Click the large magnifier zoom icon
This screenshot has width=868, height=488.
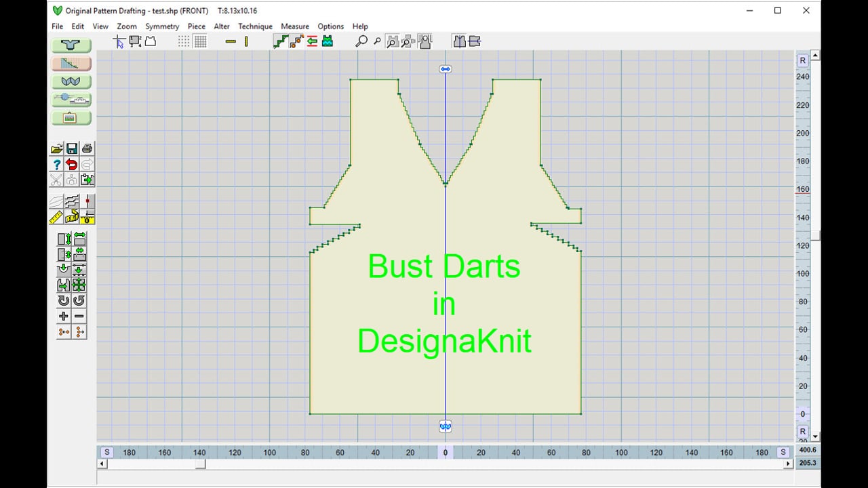pyautogui.click(x=361, y=41)
